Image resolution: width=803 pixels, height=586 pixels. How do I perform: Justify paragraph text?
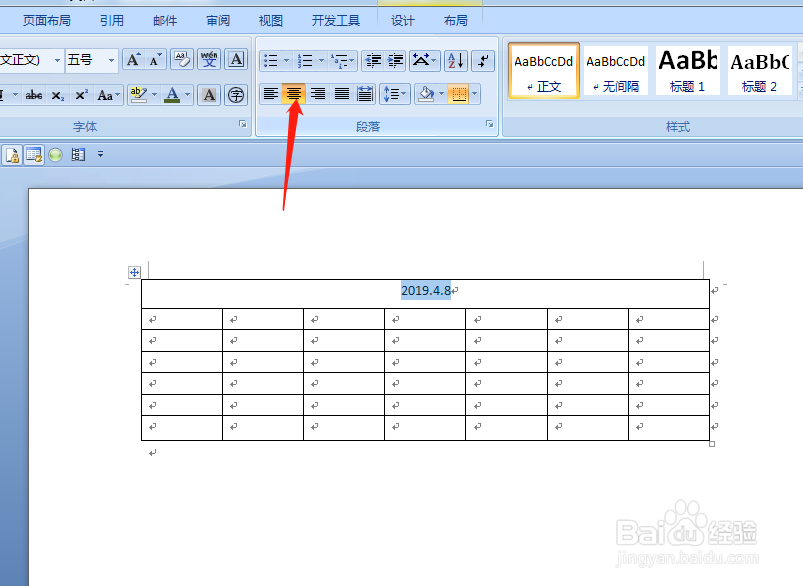[x=342, y=94]
